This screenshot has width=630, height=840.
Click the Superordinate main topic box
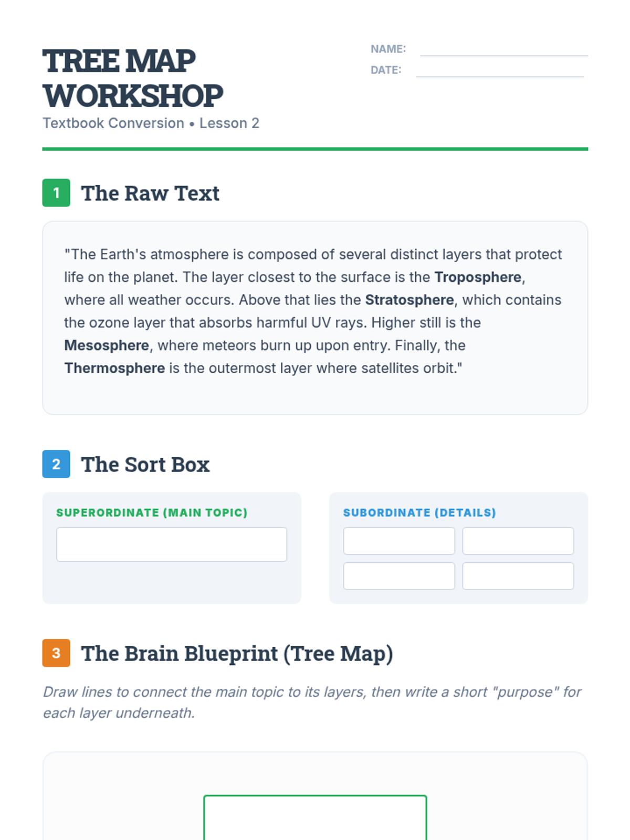click(172, 544)
